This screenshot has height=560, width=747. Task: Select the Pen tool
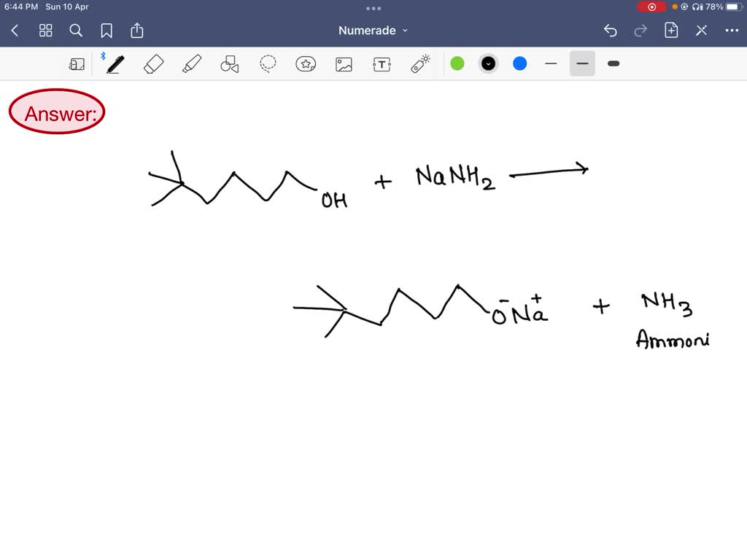pos(115,63)
